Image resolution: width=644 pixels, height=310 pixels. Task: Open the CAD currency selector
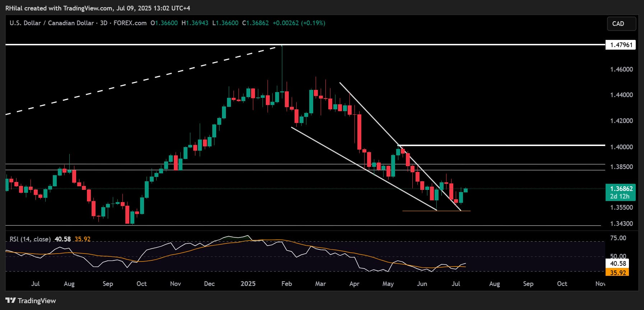tap(621, 24)
